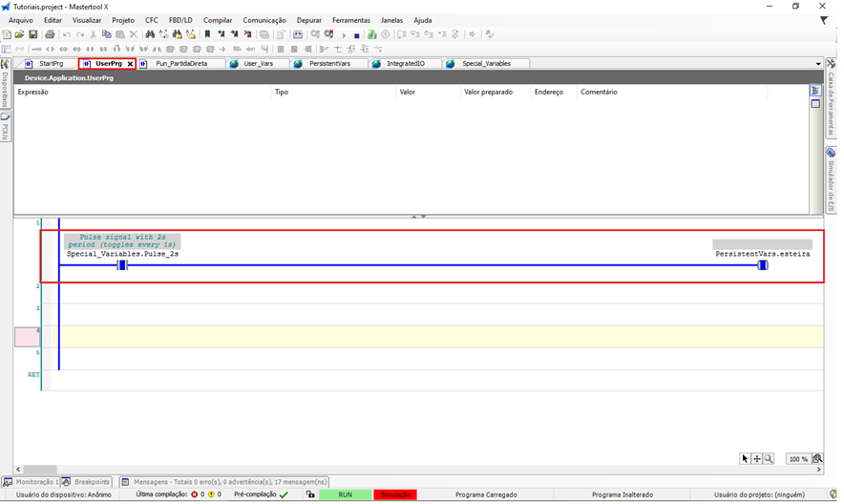Open the Breakpoints panel tab
This screenshot has width=844, height=504.
(91, 482)
